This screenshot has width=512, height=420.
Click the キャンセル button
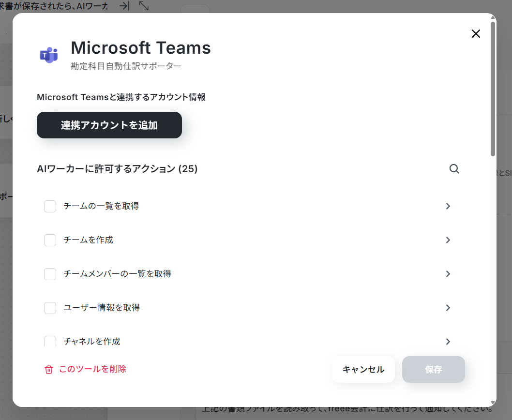[x=363, y=369]
